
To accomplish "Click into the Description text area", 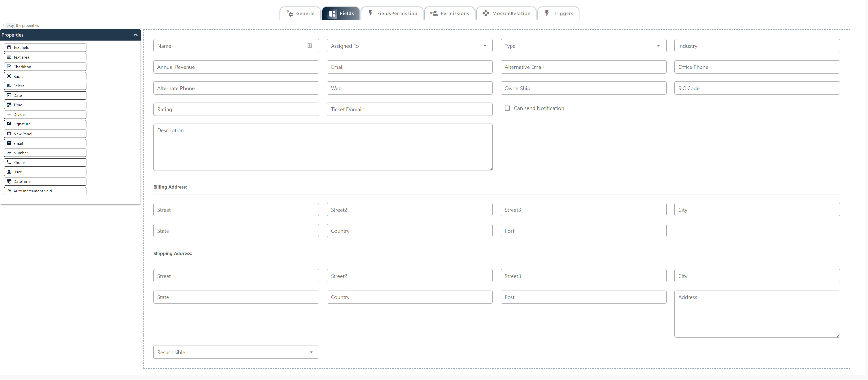I will coord(323,147).
